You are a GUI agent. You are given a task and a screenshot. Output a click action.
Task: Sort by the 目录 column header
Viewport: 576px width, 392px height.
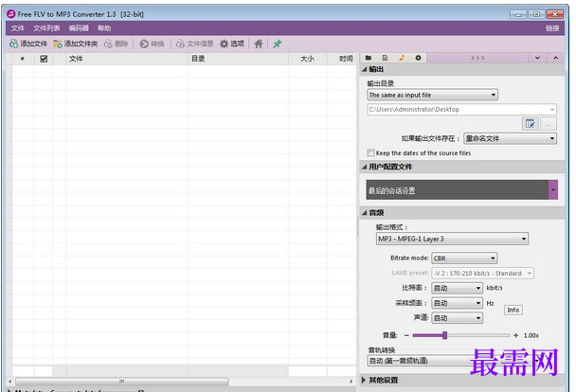click(x=239, y=59)
